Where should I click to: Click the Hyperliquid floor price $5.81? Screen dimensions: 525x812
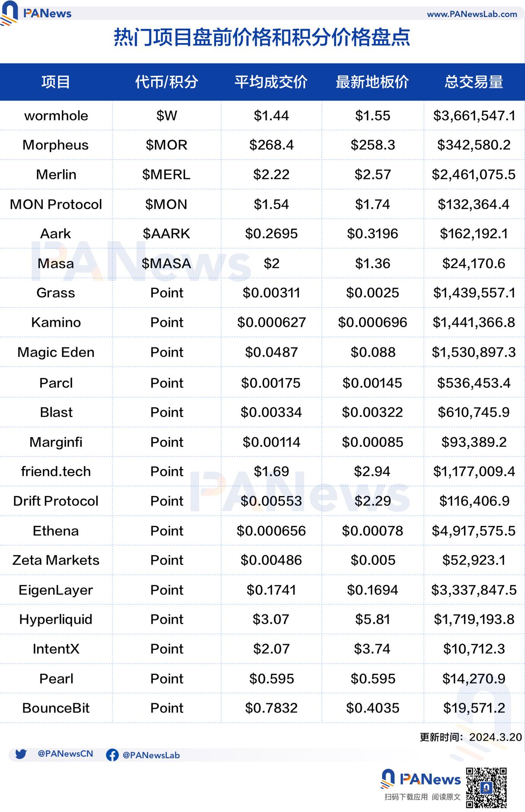372,619
